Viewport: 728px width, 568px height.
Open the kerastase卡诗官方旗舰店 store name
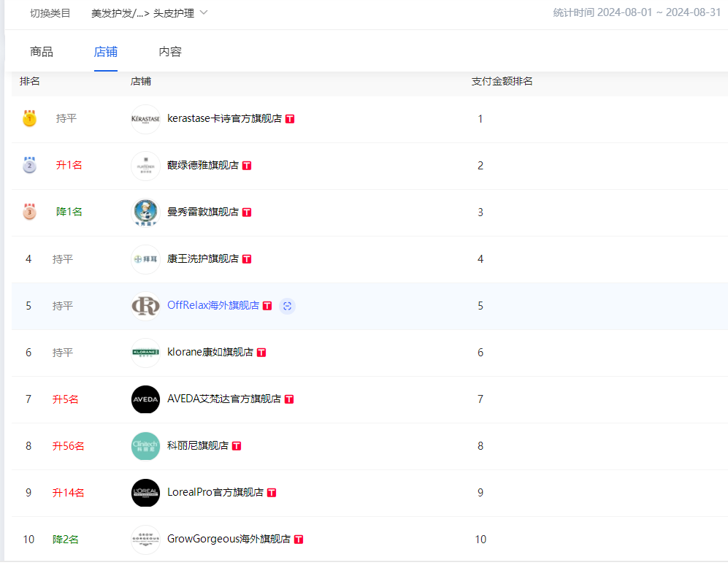(x=224, y=118)
